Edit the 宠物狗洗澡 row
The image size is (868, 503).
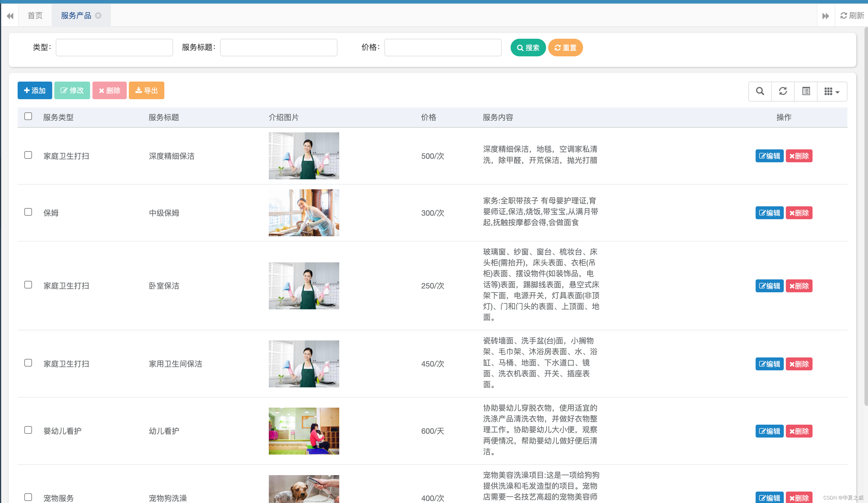[x=769, y=497]
